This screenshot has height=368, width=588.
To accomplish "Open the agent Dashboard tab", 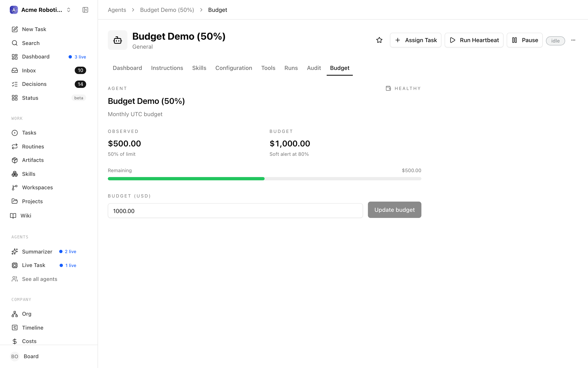I will click(x=127, y=68).
